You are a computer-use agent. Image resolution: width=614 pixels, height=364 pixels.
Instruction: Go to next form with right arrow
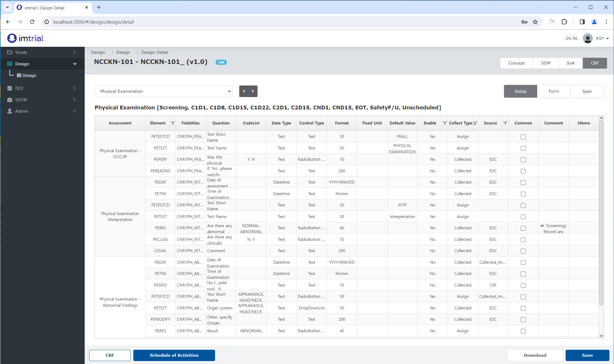(x=253, y=91)
